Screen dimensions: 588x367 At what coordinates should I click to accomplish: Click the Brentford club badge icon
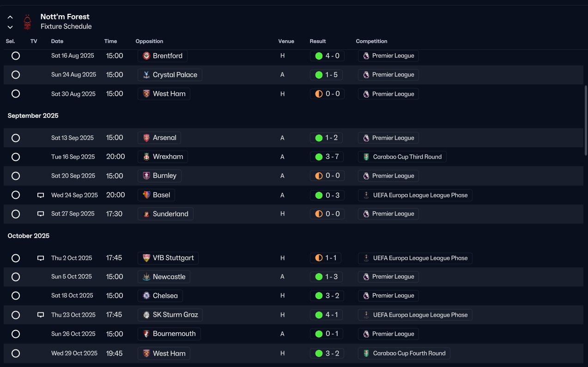pyautogui.click(x=146, y=56)
